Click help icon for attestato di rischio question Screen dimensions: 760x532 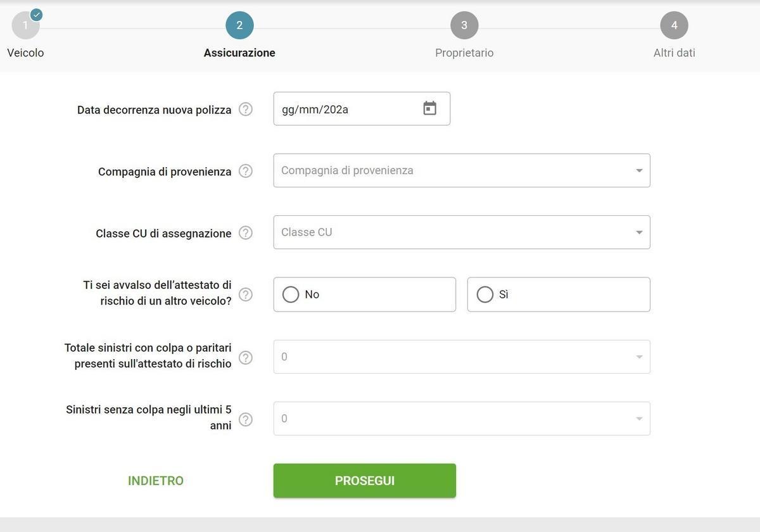tap(246, 294)
